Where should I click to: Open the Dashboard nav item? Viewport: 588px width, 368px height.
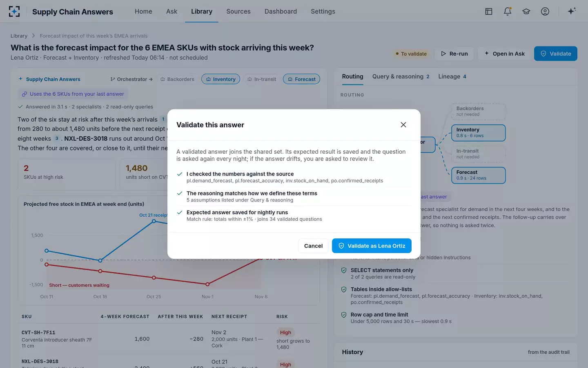tap(281, 11)
